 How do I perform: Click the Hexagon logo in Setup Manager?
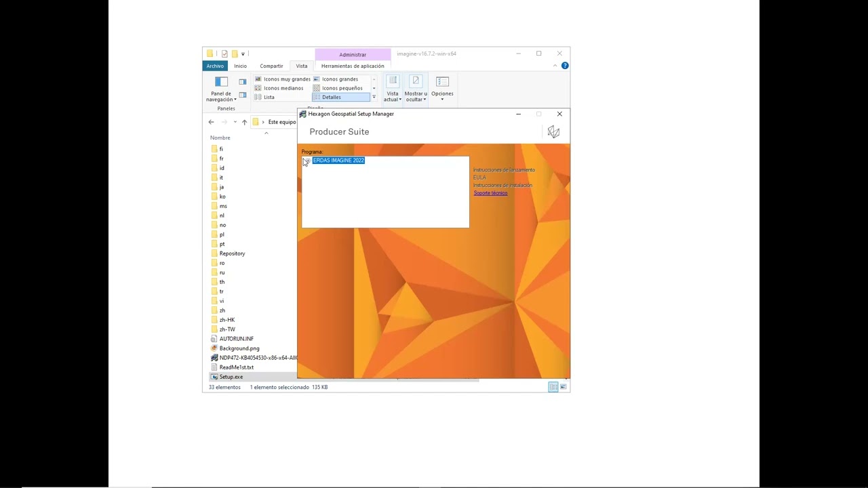tap(553, 131)
